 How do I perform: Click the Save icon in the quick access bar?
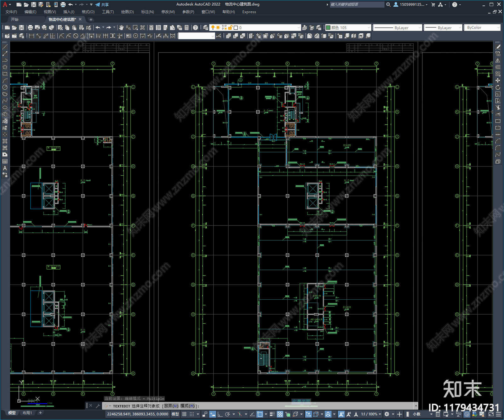[x=33, y=4]
